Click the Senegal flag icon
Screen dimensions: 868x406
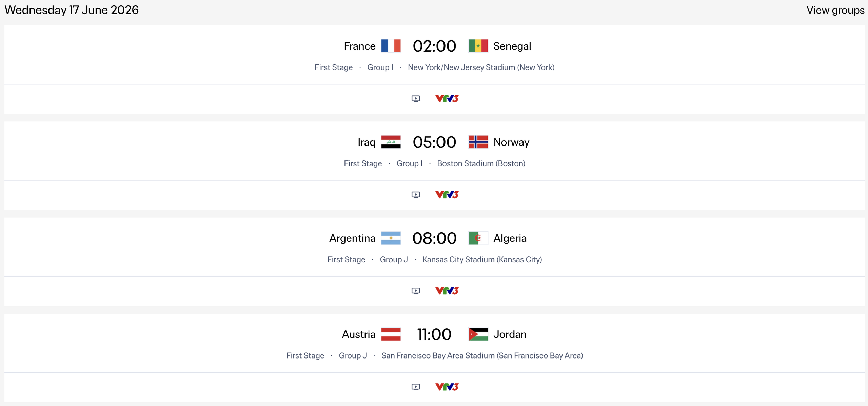click(x=478, y=45)
